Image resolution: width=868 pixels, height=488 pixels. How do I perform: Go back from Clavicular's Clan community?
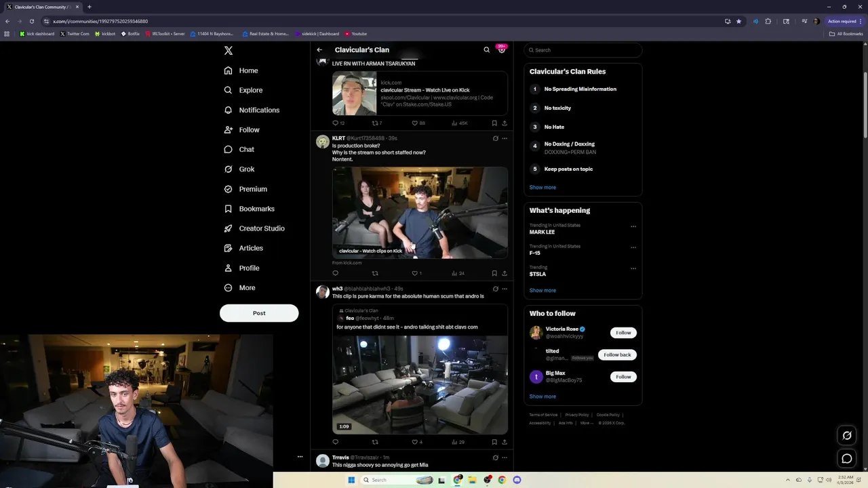click(x=319, y=49)
